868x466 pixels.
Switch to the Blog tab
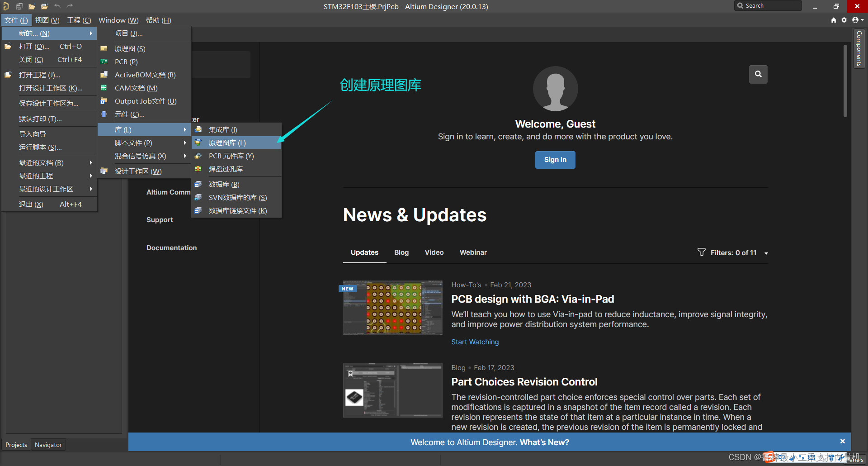coord(401,252)
